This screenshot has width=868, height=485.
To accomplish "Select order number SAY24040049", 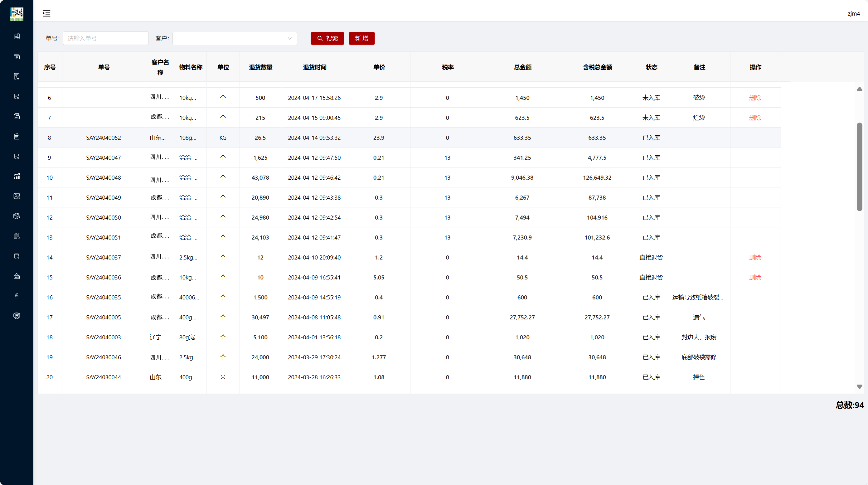I will pyautogui.click(x=104, y=197).
